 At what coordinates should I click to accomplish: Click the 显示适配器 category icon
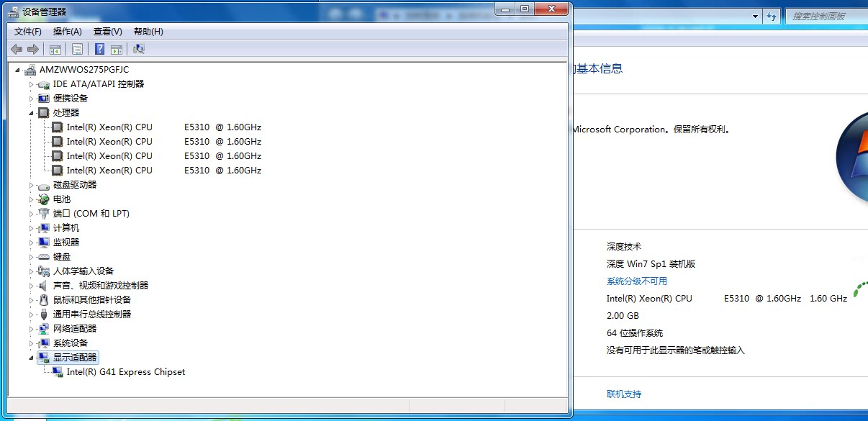(44, 358)
